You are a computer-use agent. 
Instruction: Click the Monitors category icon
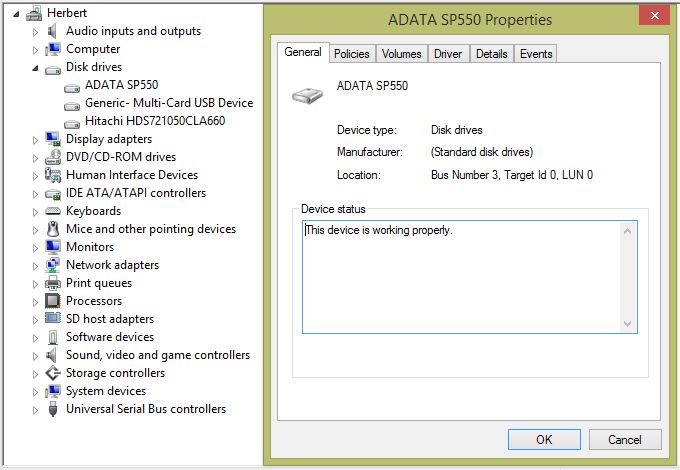53,247
